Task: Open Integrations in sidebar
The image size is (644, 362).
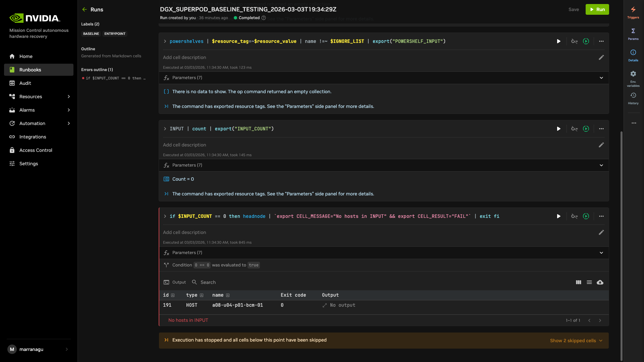Action: click(x=39, y=137)
